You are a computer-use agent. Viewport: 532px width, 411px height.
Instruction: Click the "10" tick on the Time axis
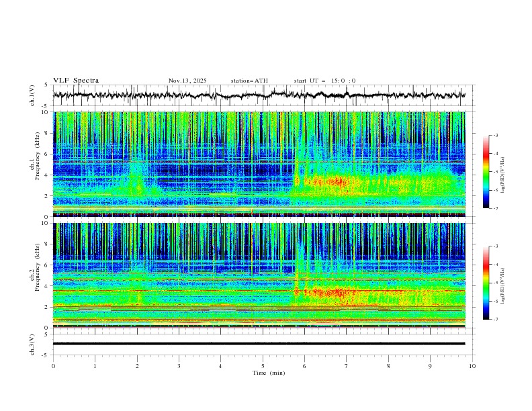tap(472, 366)
